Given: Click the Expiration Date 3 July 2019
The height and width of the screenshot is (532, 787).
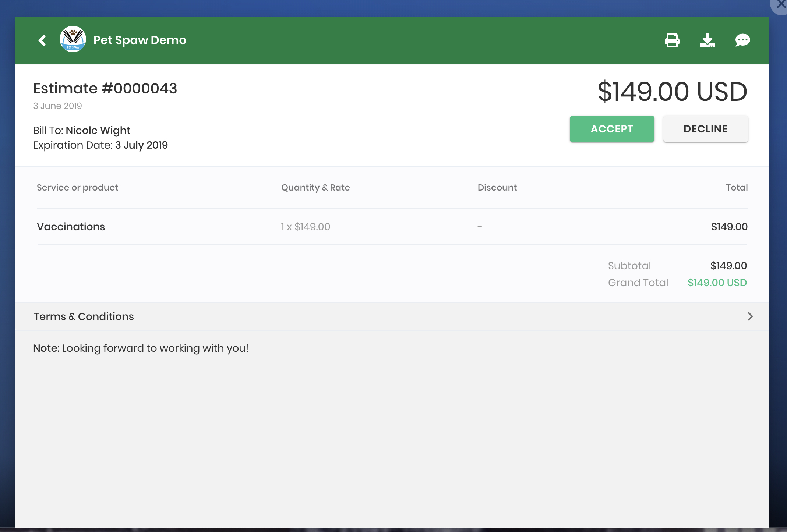Looking at the screenshot, I should pos(141,145).
